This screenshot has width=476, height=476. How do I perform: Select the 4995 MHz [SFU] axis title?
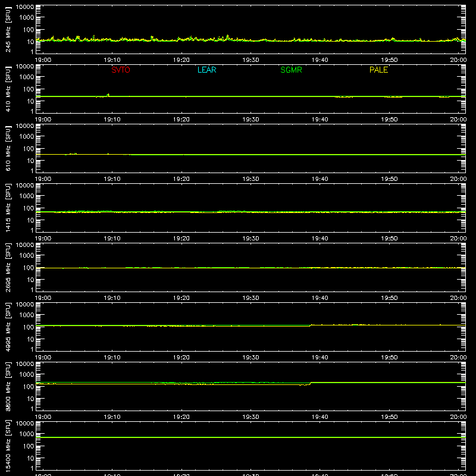pos(8,327)
